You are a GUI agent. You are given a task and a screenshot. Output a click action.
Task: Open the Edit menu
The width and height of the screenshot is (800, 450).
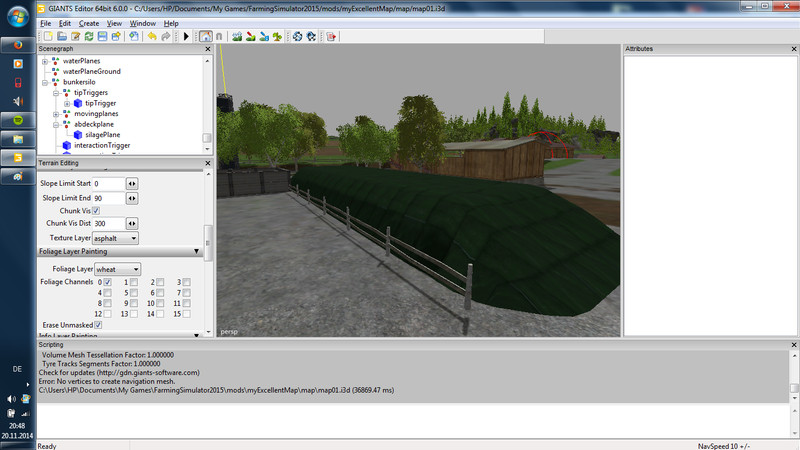[65, 23]
